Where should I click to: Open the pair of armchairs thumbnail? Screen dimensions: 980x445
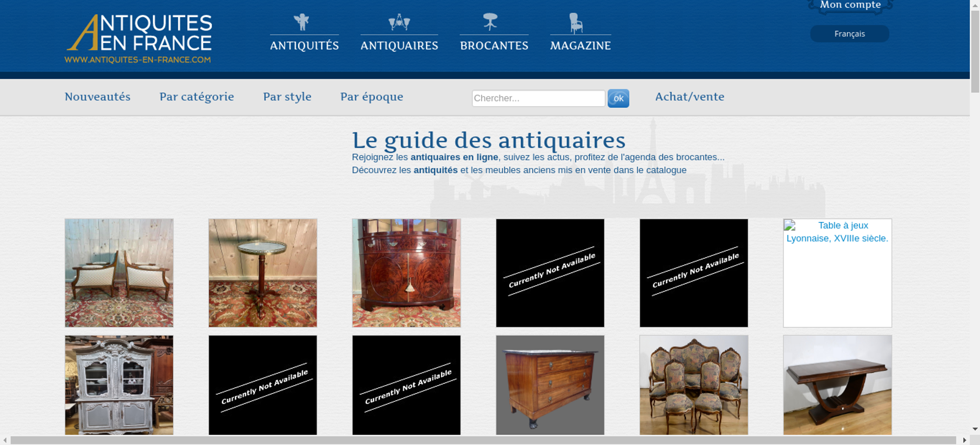pyautogui.click(x=119, y=273)
